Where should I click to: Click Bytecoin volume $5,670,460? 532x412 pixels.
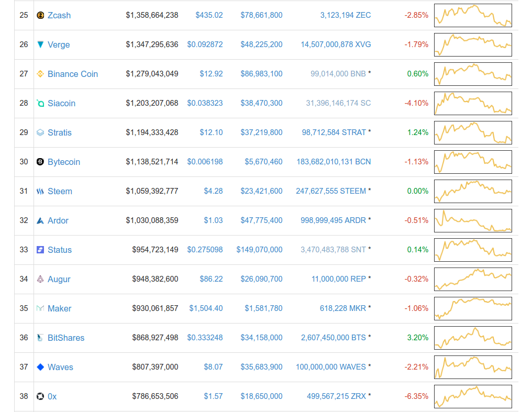[263, 162]
